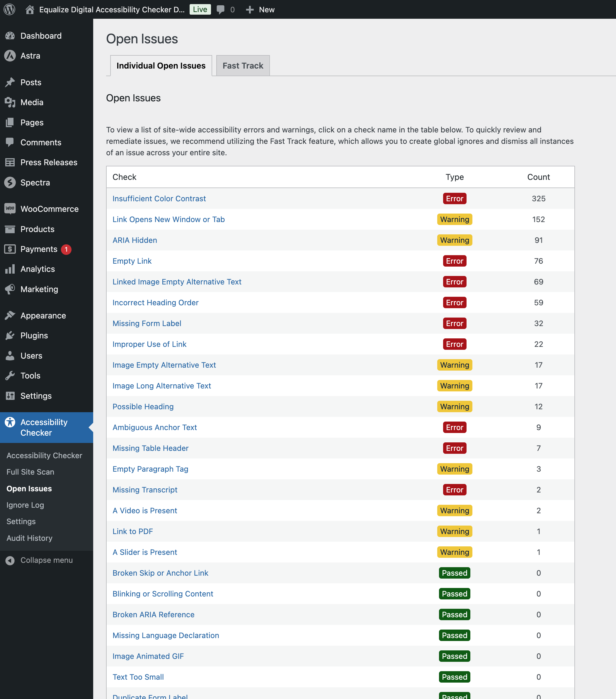Click the Count column header

click(x=538, y=177)
